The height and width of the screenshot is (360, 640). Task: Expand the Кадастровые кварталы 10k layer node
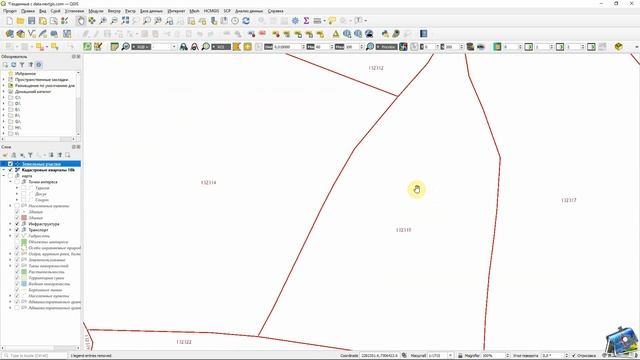click(x=4, y=170)
